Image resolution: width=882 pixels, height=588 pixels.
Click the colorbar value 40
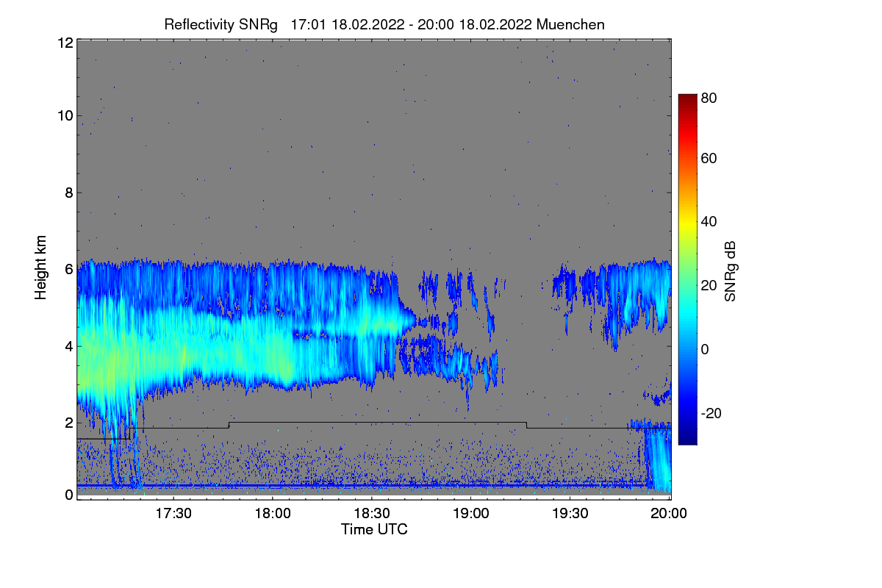[x=709, y=221]
